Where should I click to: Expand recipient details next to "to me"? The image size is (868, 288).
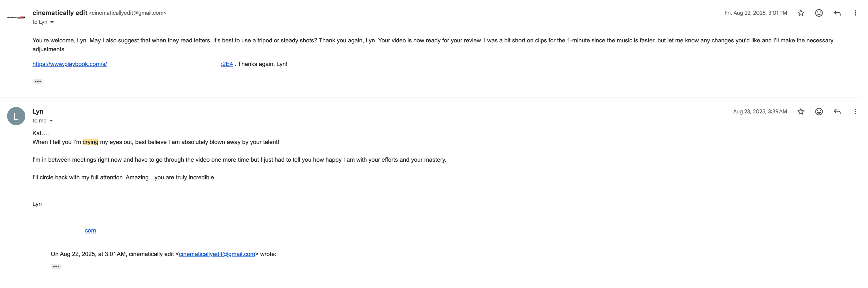click(51, 121)
